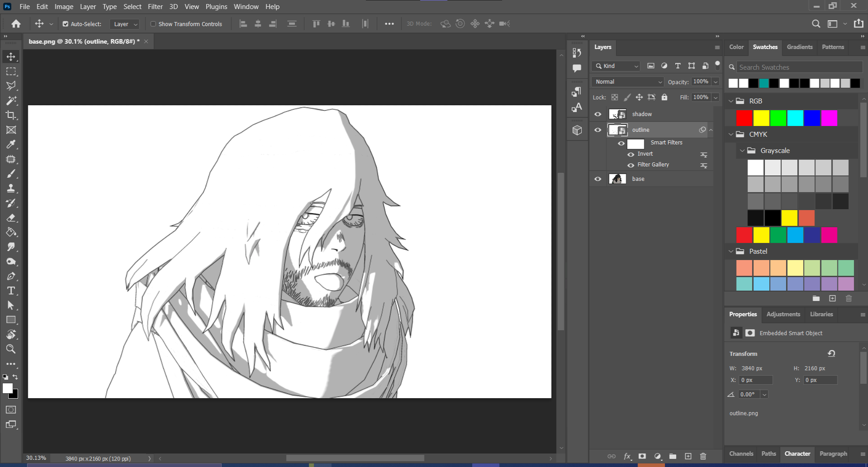The image size is (868, 467).
Task: Select the Brush tool
Action: pos(11,174)
